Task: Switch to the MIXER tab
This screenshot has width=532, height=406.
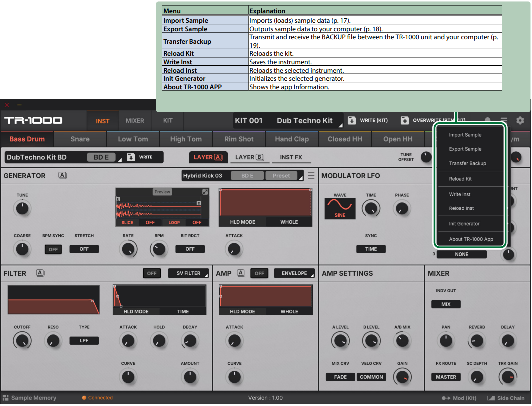Action: [x=135, y=121]
